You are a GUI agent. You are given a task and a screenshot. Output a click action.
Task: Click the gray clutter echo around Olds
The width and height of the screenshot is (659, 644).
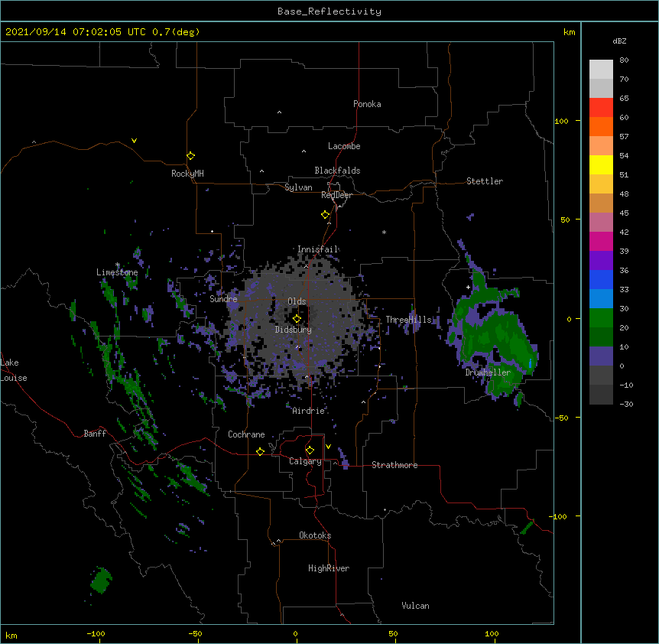click(298, 320)
